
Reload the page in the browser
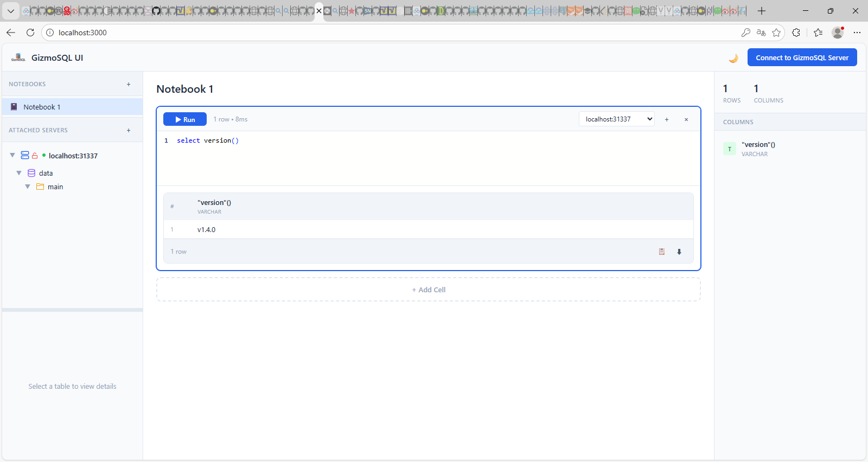(x=30, y=33)
